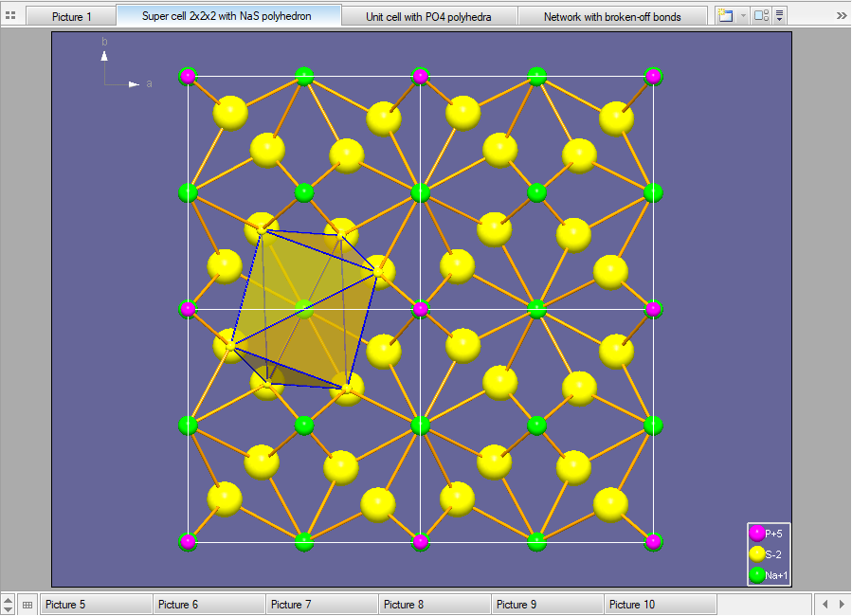This screenshot has height=616, width=852.
Task: Click the down spinner arrow at bottom-left
Action: coord(7,609)
